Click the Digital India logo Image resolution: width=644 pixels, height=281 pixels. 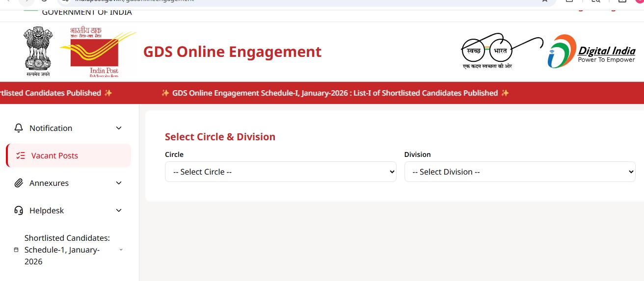[591, 51]
